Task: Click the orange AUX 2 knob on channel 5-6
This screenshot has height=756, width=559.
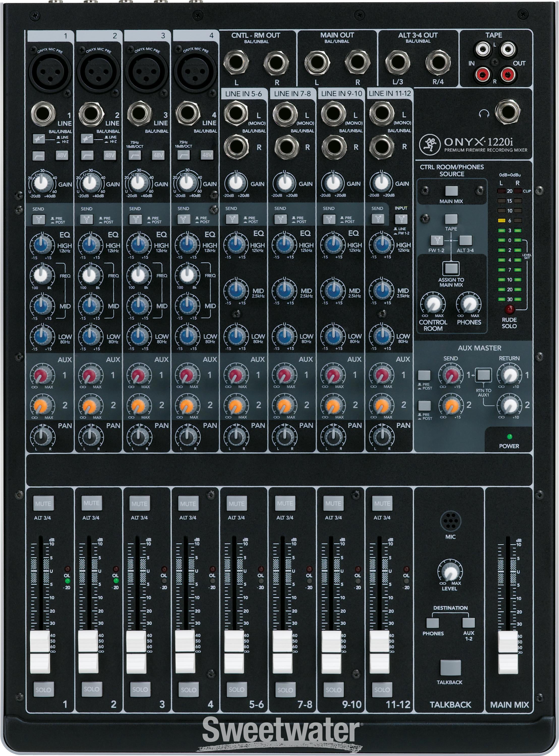Action: click(x=236, y=405)
